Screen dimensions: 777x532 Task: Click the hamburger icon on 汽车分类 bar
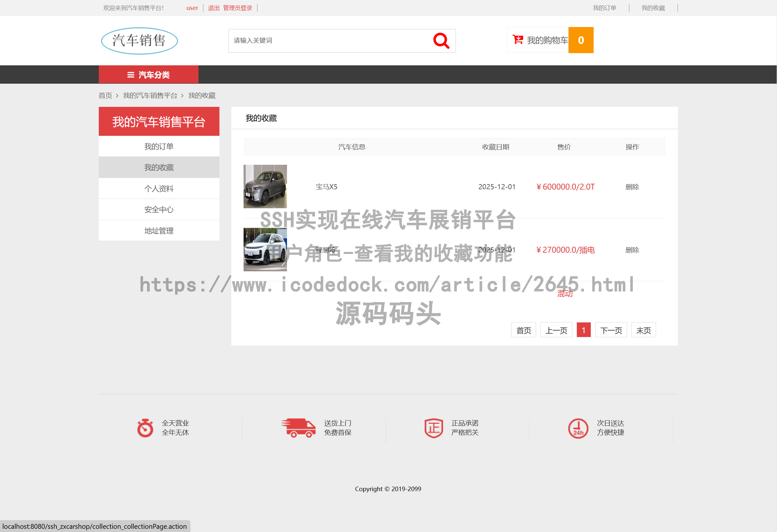click(x=130, y=75)
